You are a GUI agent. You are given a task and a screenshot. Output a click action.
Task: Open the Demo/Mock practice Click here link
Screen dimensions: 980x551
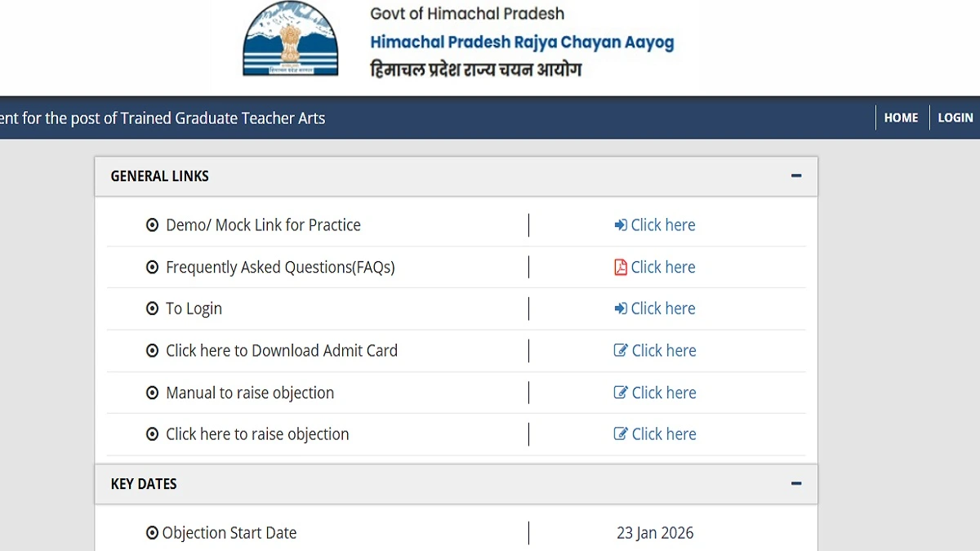tap(663, 224)
